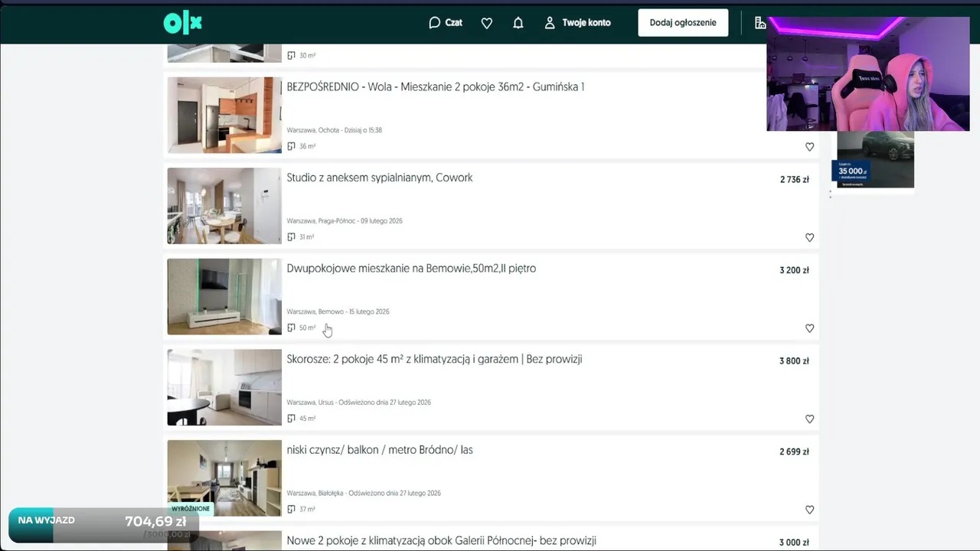Open thumbnail of Skorosze apartment listing
The image size is (980, 551).
click(x=224, y=387)
